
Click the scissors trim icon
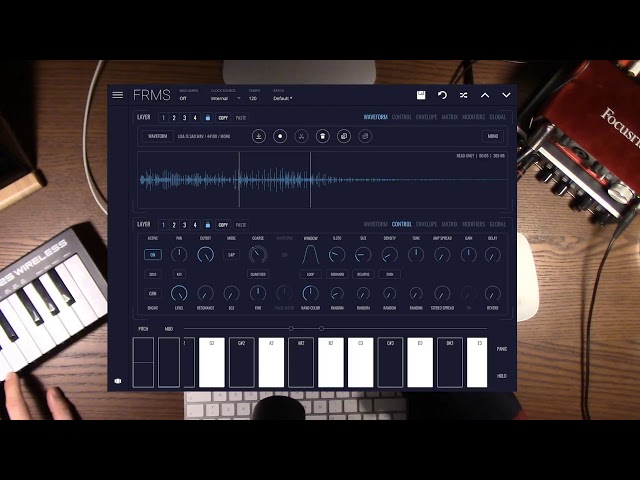[x=301, y=136]
